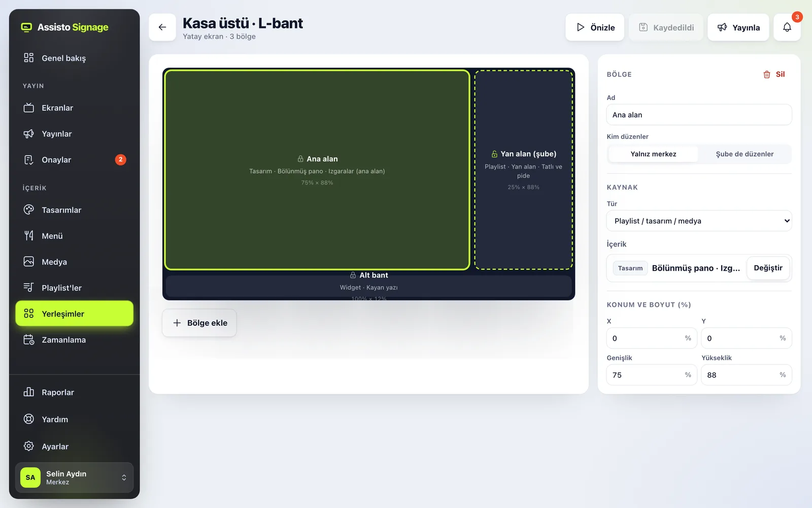
Task: Select the Alt bant region
Action: coord(369,286)
